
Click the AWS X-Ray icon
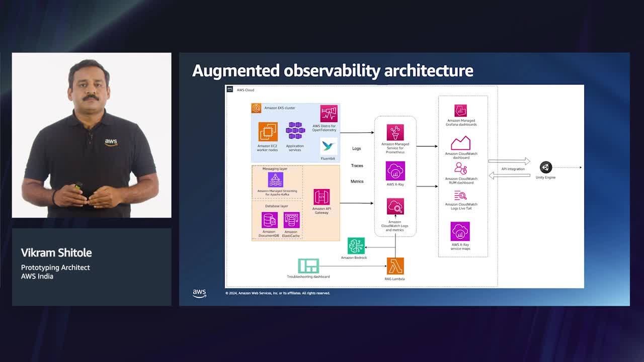pos(395,171)
